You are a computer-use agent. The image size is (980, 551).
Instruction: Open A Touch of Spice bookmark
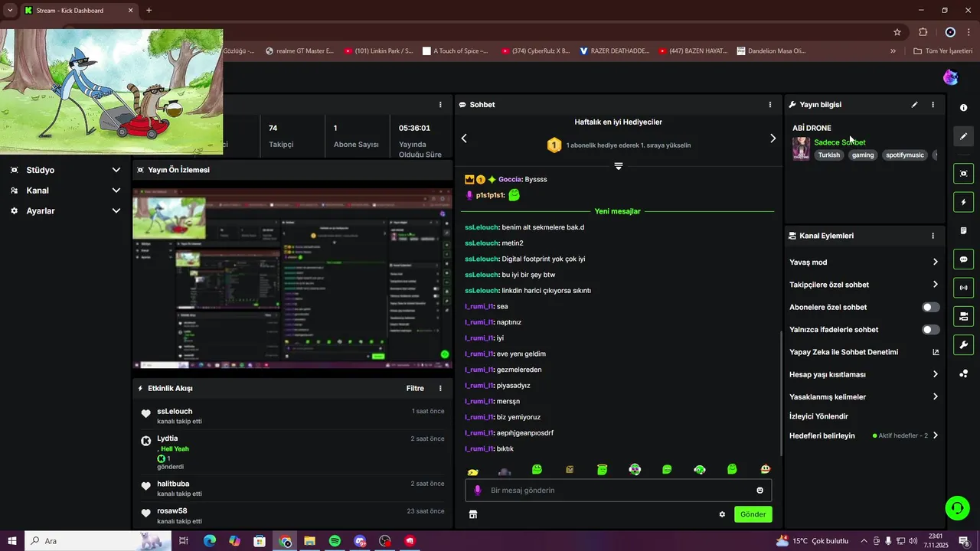(x=456, y=51)
